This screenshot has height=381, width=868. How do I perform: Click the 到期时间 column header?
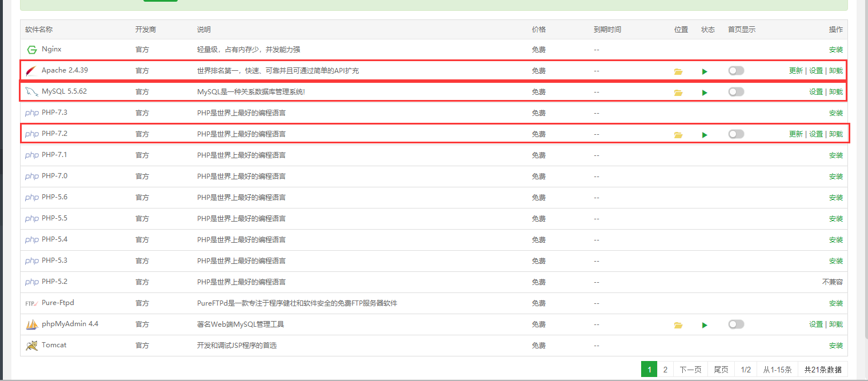point(607,30)
